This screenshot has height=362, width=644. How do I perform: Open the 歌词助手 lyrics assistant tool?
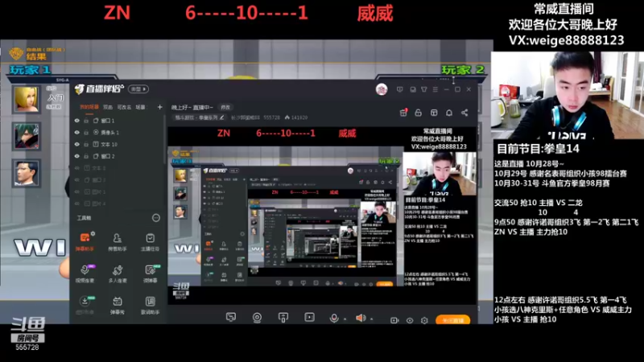tap(150, 306)
